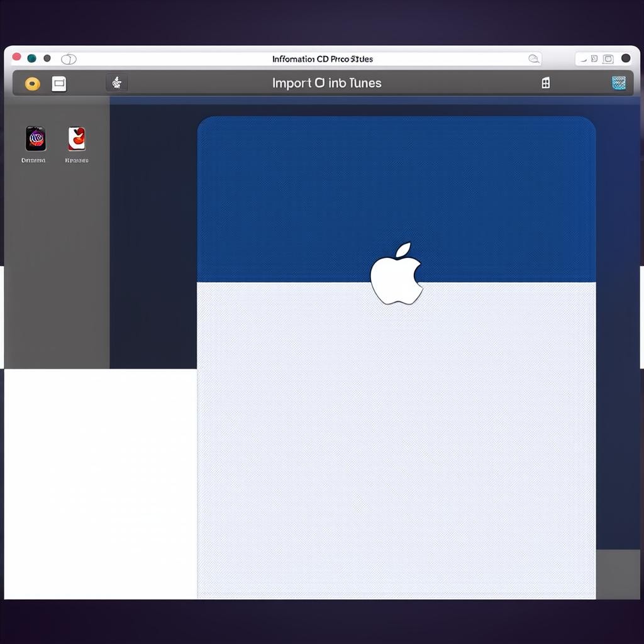
Task: Click the blue textured square toolbar icon
Action: coord(619,83)
